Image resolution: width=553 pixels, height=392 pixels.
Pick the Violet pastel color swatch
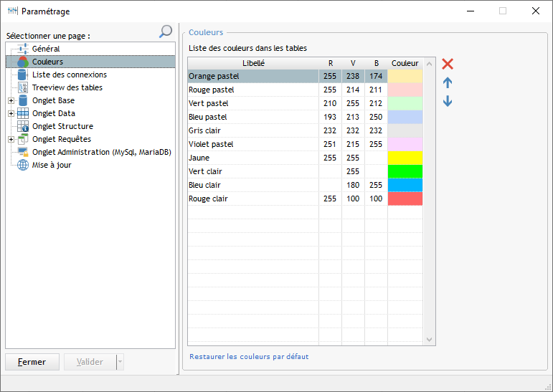coord(405,144)
